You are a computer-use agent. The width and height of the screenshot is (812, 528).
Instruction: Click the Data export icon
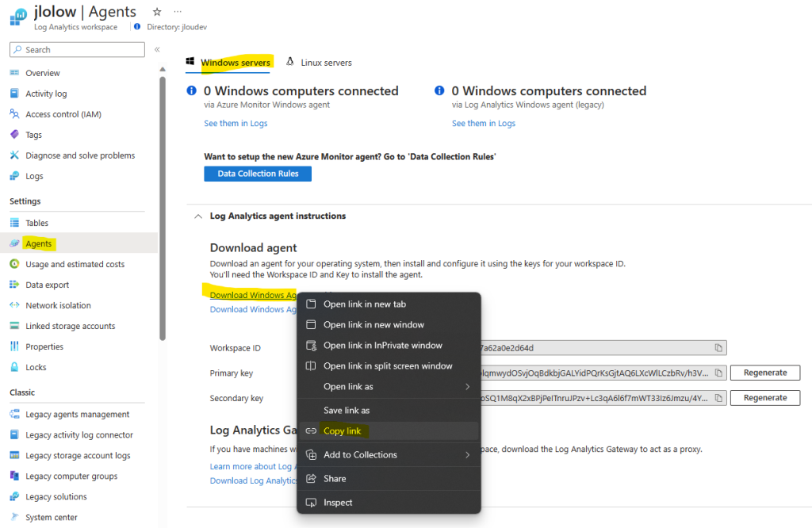(14, 285)
